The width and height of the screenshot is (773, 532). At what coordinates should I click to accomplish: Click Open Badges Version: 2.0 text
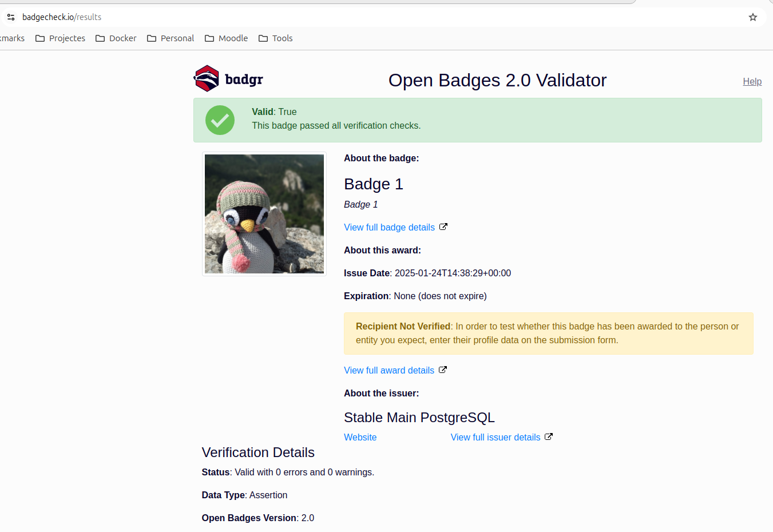258,518
